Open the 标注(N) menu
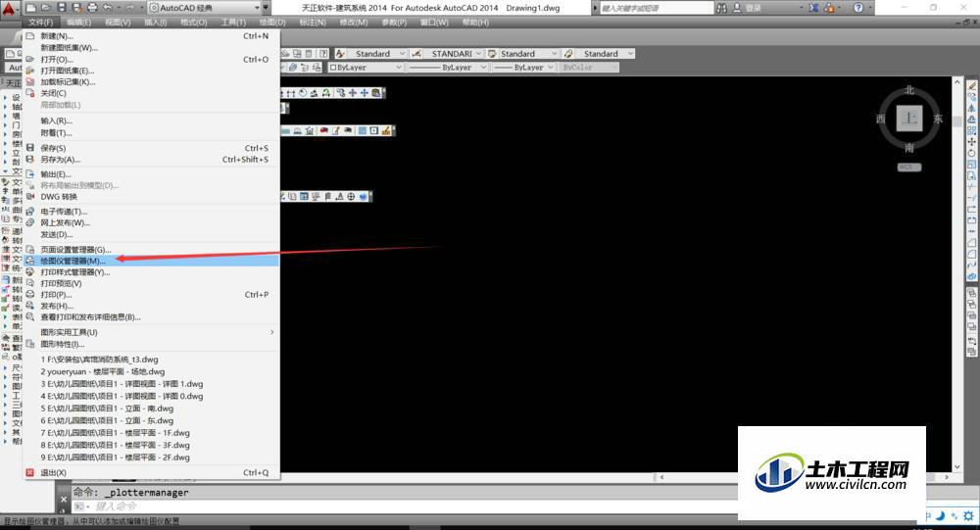This screenshot has width=980, height=530. pos(313,22)
